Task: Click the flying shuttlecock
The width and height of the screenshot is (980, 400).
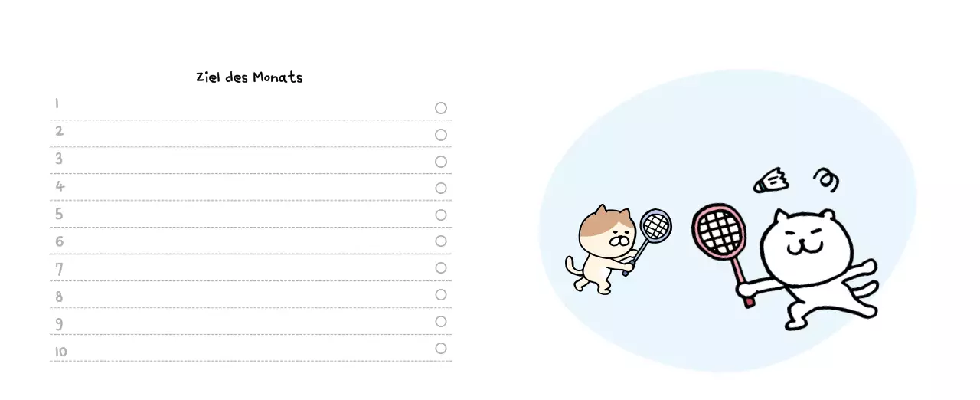Action: [x=771, y=182]
